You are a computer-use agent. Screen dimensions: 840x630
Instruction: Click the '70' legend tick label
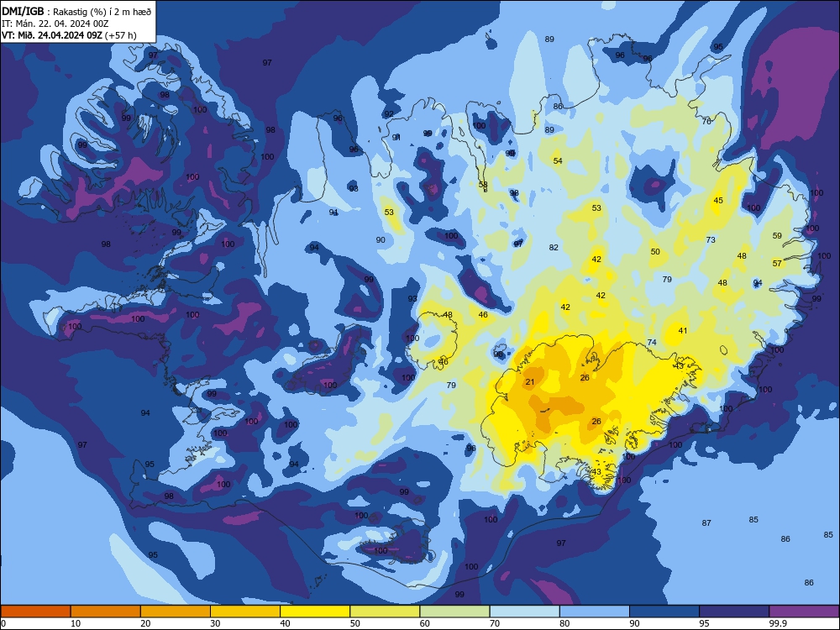point(495,623)
